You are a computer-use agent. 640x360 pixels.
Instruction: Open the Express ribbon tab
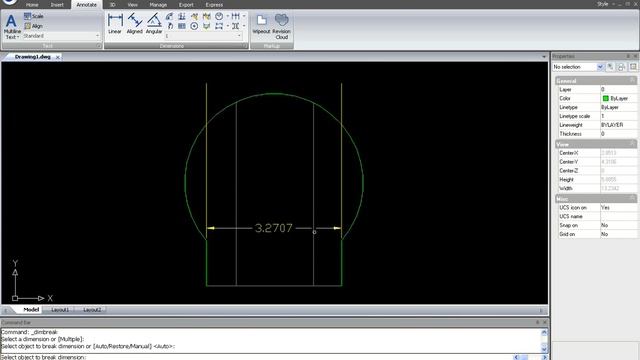pyautogui.click(x=214, y=5)
